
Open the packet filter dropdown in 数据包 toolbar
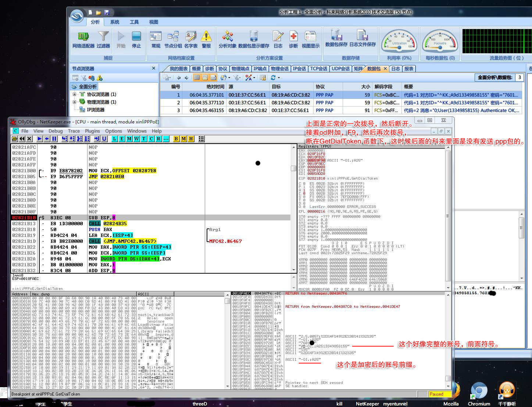(x=240, y=78)
